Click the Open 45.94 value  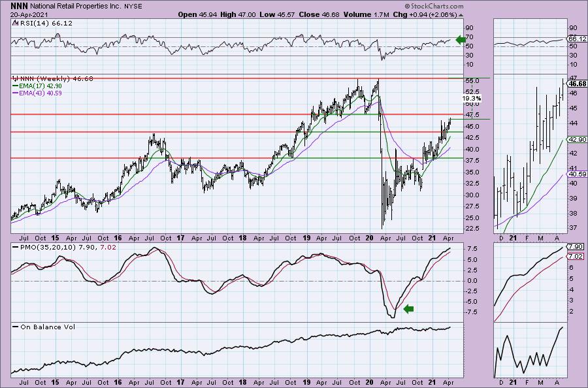(x=197, y=14)
